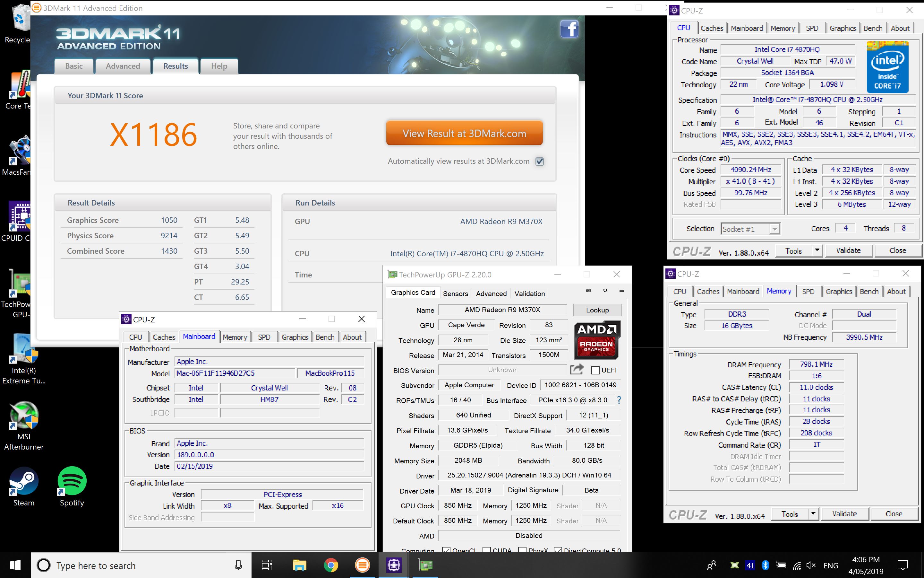
Task: Click the Physics Score value 9214
Action: point(169,235)
